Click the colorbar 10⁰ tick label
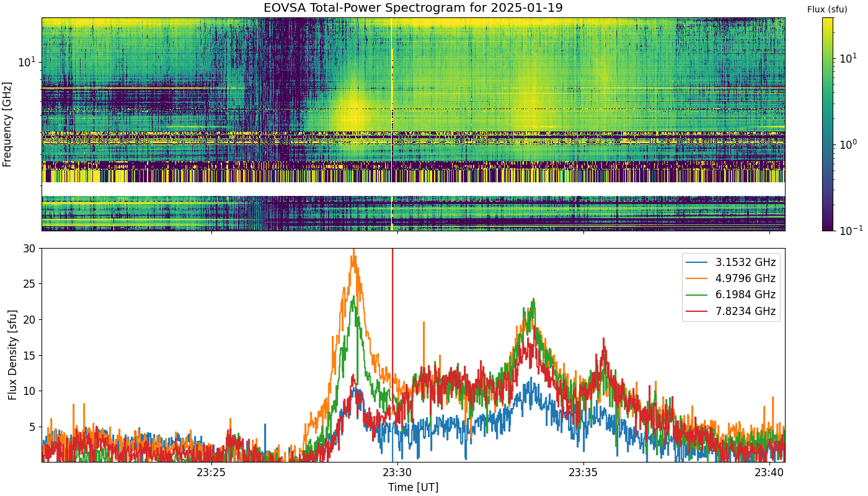 point(847,144)
